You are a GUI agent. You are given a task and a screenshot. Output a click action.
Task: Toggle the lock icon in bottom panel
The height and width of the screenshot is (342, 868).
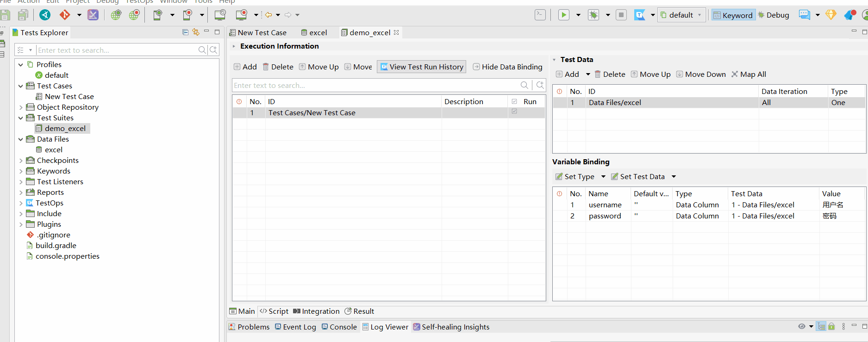831,326
